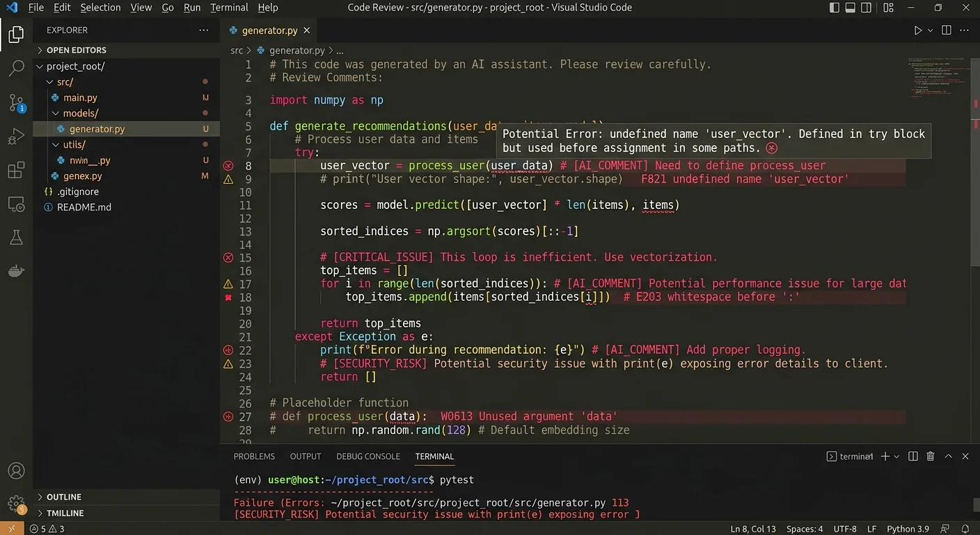This screenshot has height=535, width=980.
Task: Toggle error marker on line 22
Action: [228, 350]
